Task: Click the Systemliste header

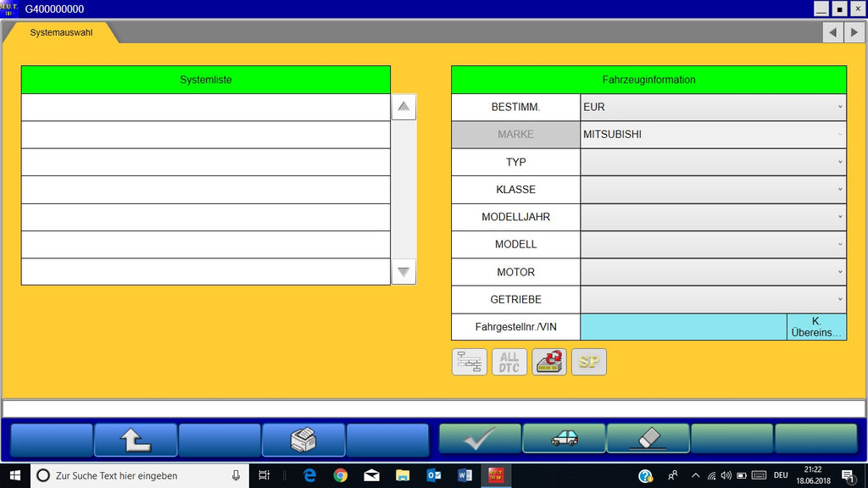Action: tap(205, 80)
